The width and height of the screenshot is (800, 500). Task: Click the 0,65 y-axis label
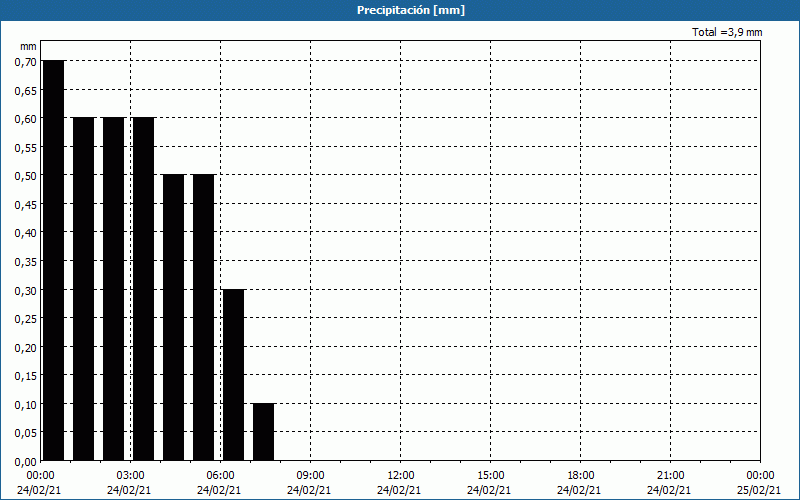point(26,91)
